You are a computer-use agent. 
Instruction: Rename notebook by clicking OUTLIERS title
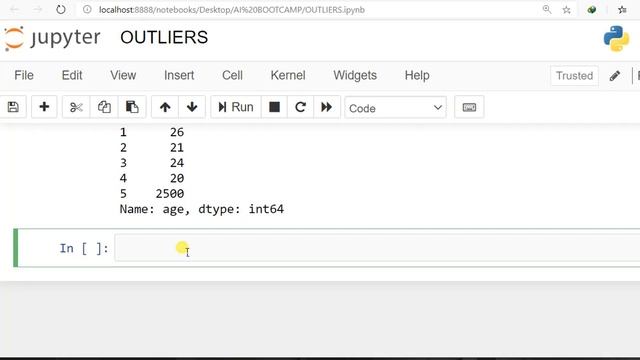point(164,38)
